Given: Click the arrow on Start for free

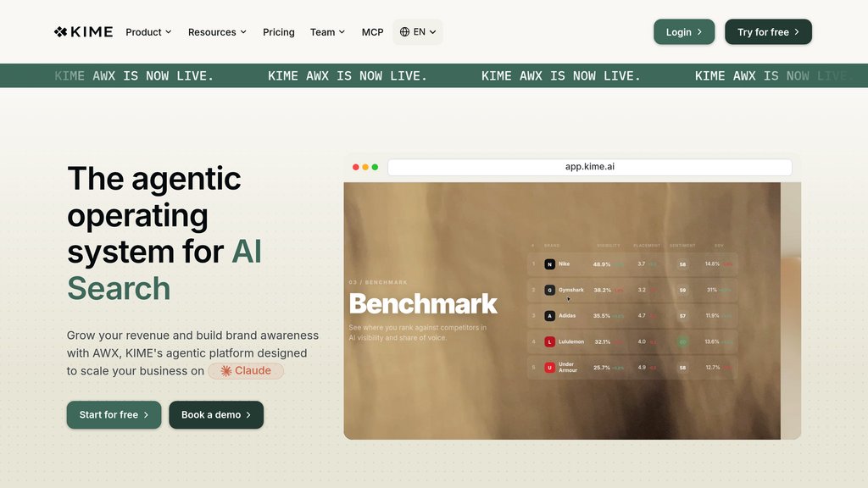Looking at the screenshot, I should tap(146, 415).
